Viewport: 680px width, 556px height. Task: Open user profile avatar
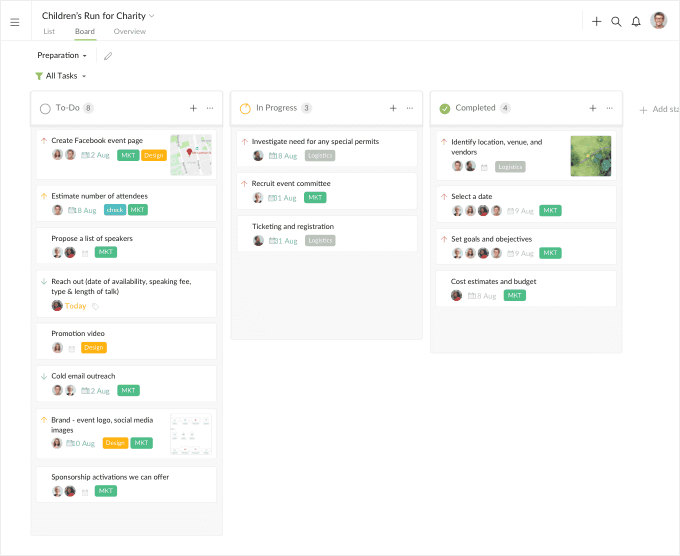coord(658,20)
